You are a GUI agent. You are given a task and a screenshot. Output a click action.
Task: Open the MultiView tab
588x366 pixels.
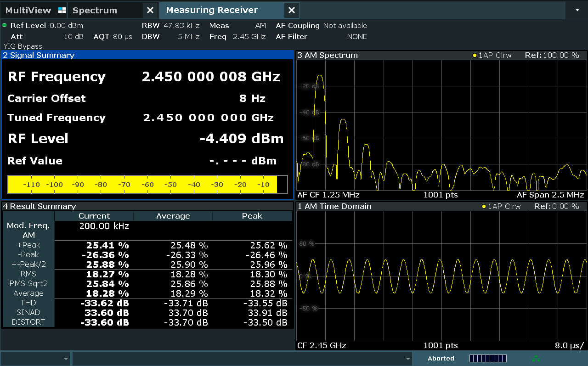(x=28, y=10)
